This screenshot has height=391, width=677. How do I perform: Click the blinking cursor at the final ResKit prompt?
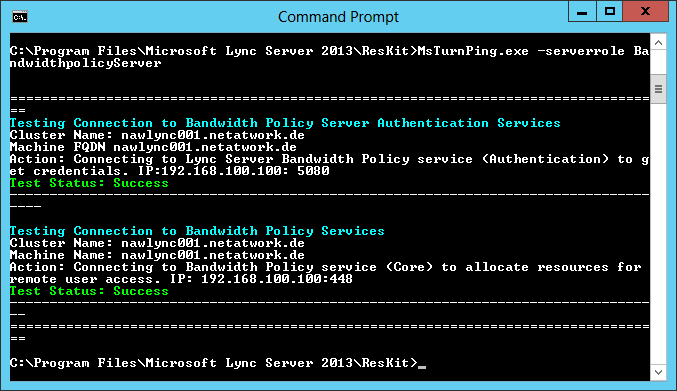[x=422, y=366]
